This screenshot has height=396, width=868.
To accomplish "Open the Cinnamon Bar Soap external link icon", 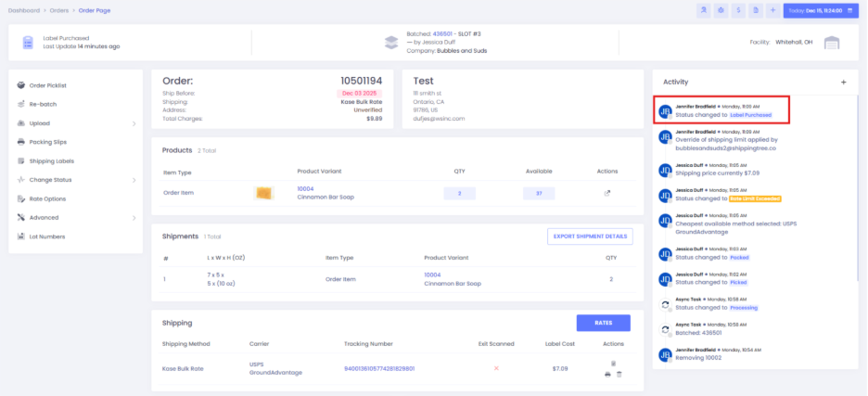I will [607, 193].
